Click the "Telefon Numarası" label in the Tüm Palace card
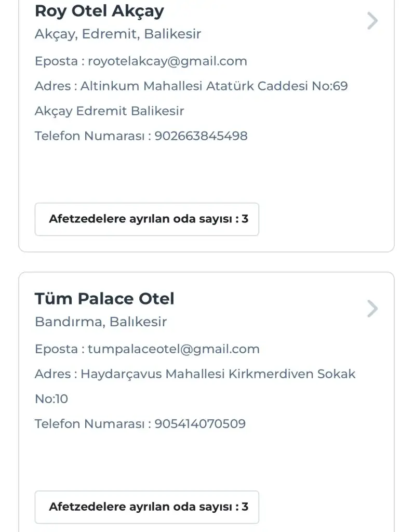The image size is (413, 532). 90,424
